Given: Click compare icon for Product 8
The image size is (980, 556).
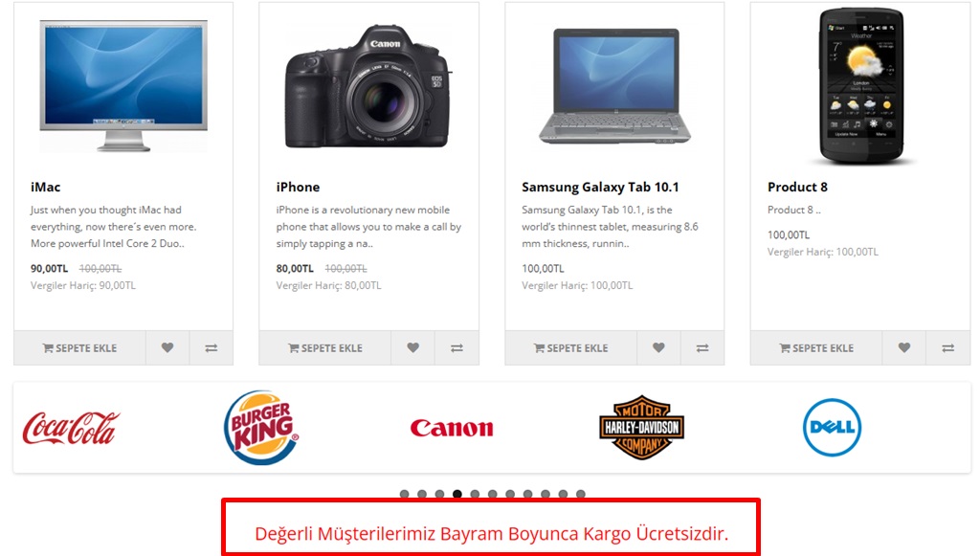Looking at the screenshot, I should (x=948, y=348).
